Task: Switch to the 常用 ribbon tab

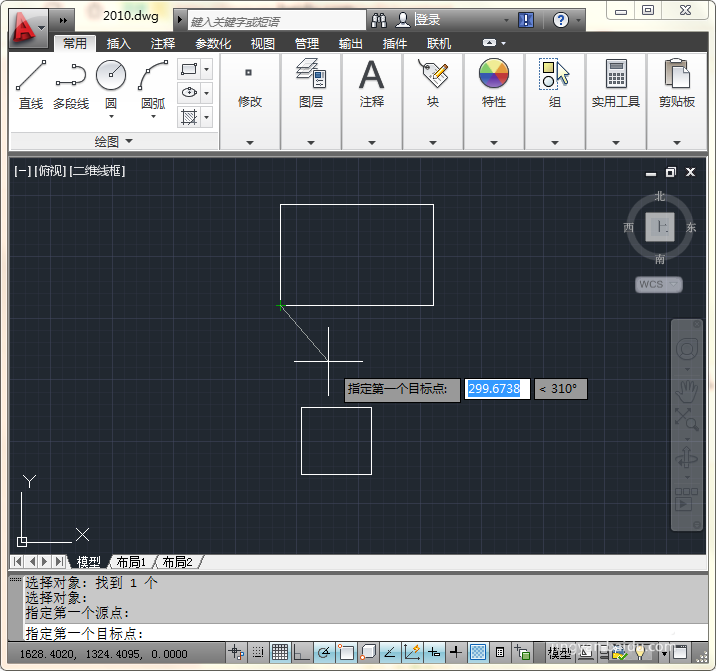Action: [75, 44]
